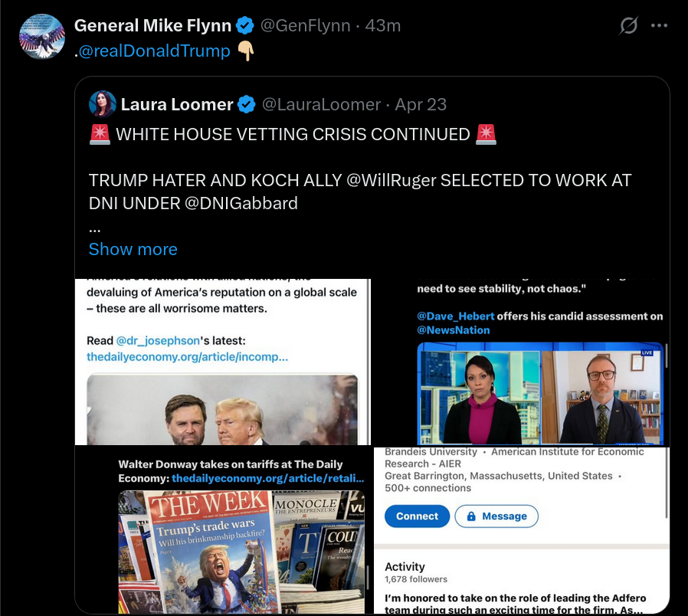Image resolution: width=688 pixels, height=616 pixels.
Task: Follow the @realDonaldTrump mention
Action: point(154,51)
